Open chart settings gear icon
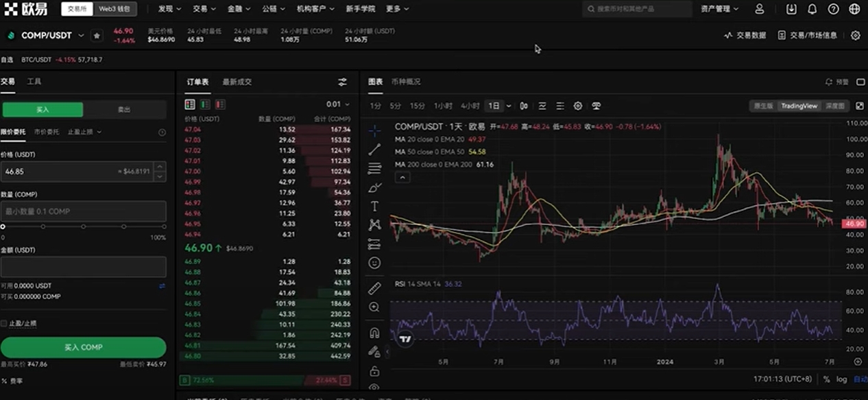The height and width of the screenshot is (400, 868). tap(578, 106)
